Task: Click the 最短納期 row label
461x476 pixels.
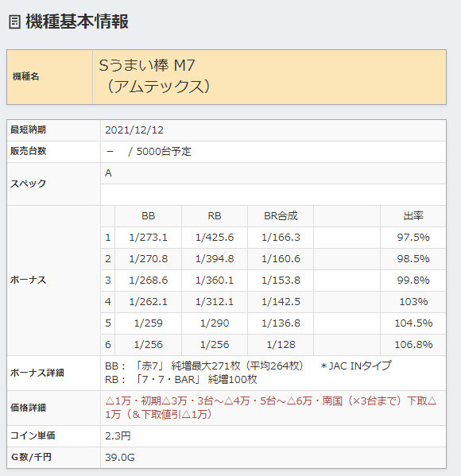Action: coord(29,130)
